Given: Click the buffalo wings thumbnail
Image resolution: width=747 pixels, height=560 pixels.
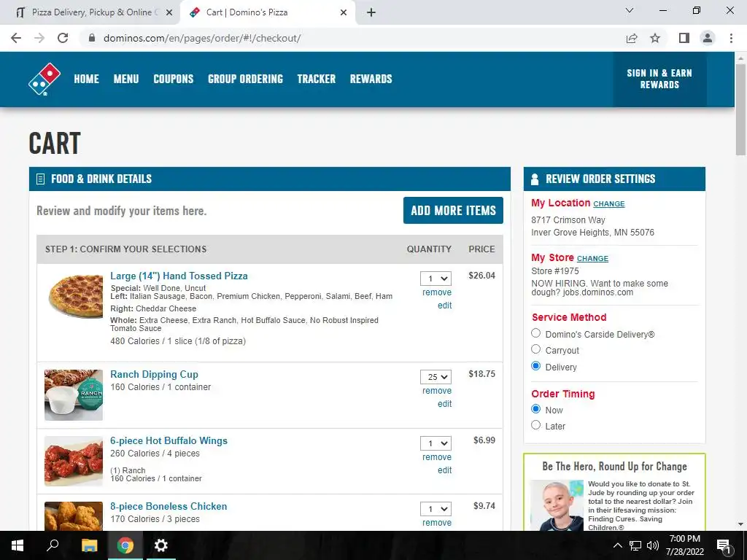Looking at the screenshot, I should point(74,461).
